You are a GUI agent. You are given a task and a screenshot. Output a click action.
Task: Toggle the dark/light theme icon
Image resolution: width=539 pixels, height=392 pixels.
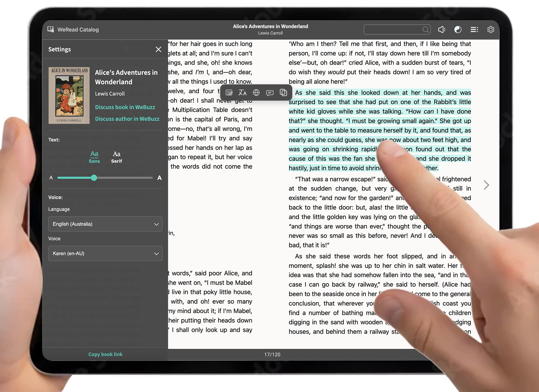coord(458,30)
